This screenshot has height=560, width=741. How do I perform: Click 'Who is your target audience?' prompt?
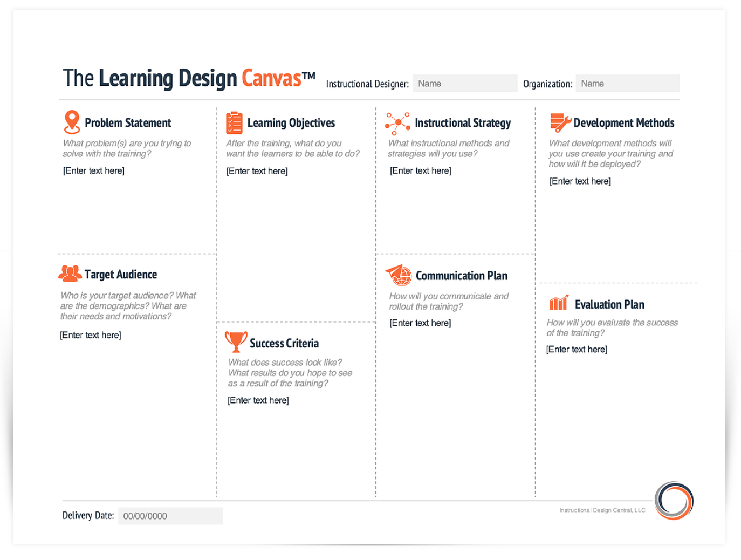coord(128,306)
